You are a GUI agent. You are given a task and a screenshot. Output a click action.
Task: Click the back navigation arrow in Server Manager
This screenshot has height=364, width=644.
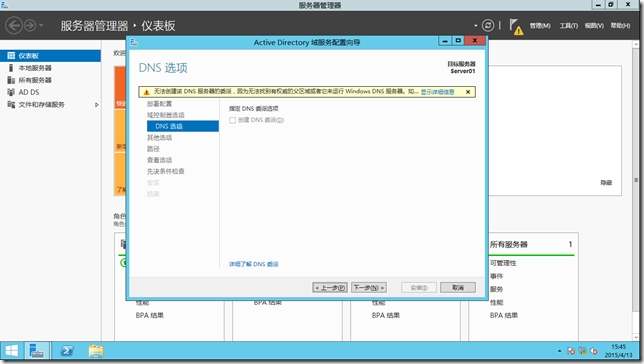click(14, 25)
